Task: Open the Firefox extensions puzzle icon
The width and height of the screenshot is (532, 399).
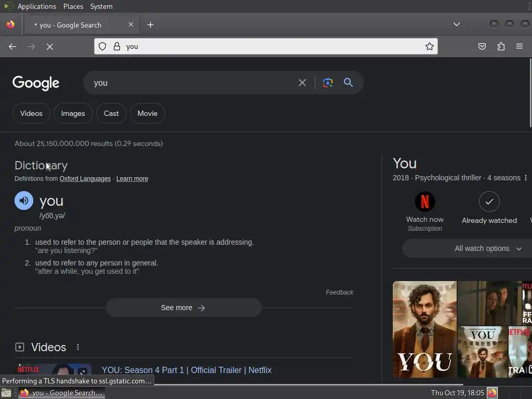Action: pyautogui.click(x=501, y=46)
